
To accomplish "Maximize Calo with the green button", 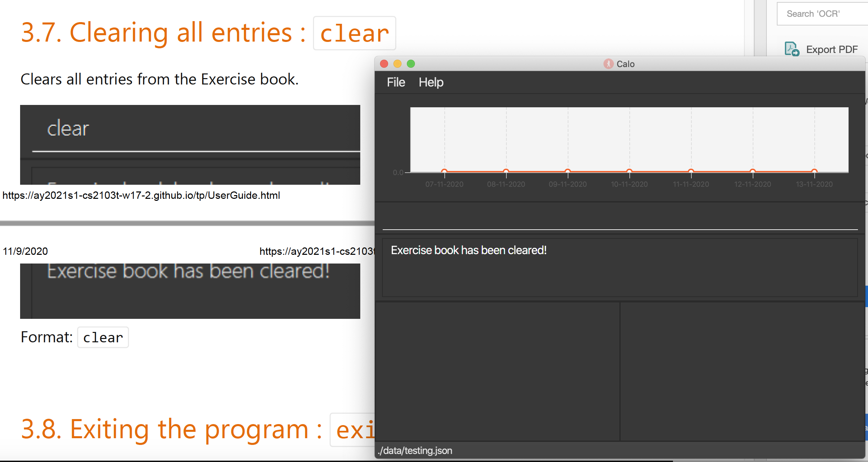I will pos(411,64).
